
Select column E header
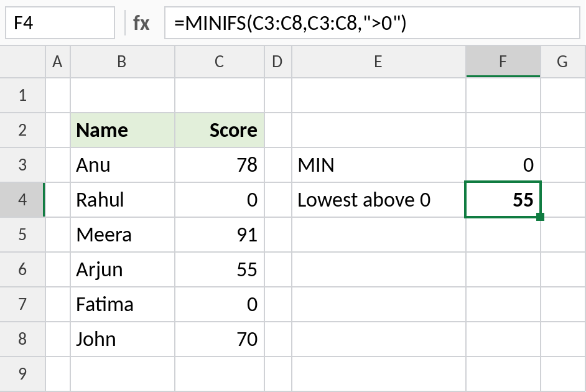[379, 62]
